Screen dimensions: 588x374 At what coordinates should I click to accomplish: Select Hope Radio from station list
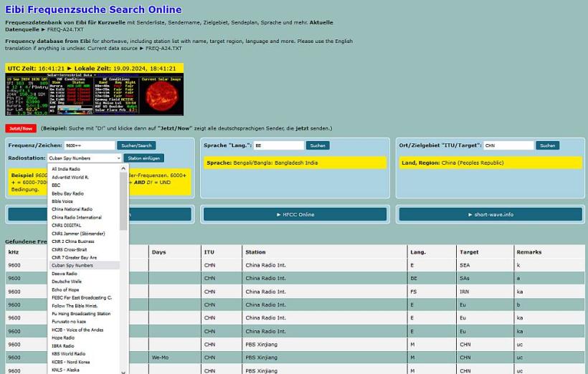pos(85,337)
